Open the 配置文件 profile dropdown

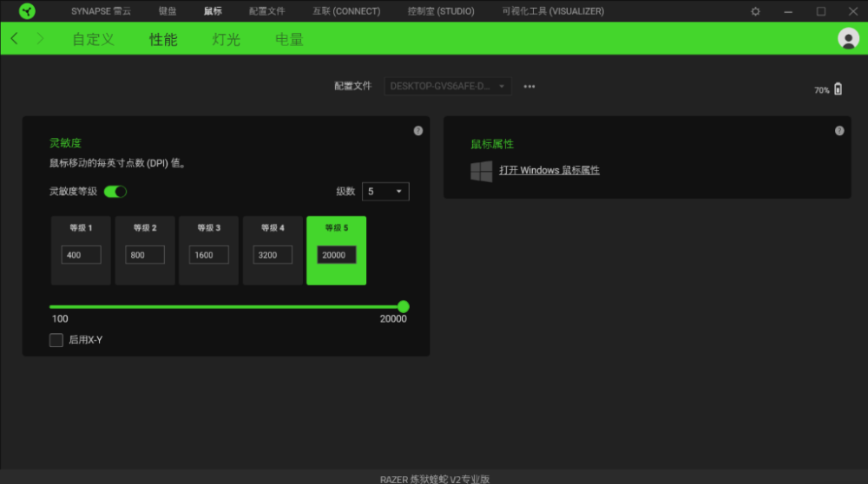click(x=447, y=86)
